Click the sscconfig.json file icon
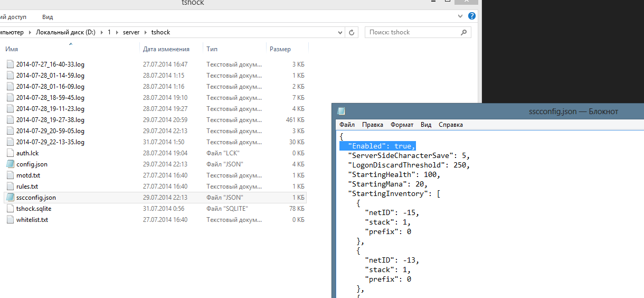The height and width of the screenshot is (298, 644). pos(11,198)
